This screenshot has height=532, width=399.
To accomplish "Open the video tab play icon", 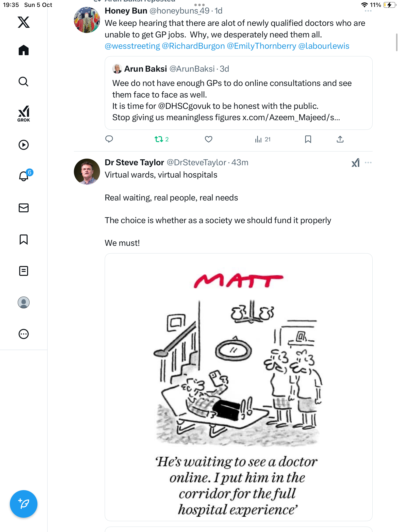I will click(x=24, y=145).
